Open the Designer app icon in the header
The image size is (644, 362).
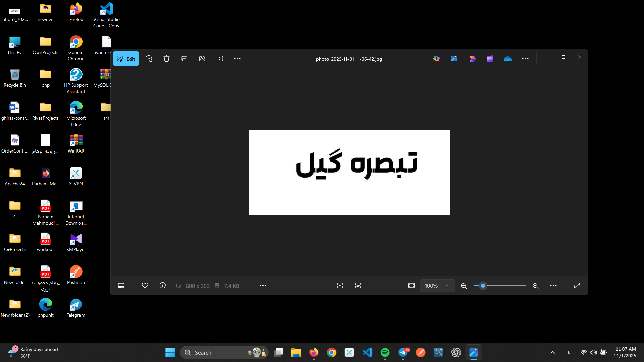[472, 59]
